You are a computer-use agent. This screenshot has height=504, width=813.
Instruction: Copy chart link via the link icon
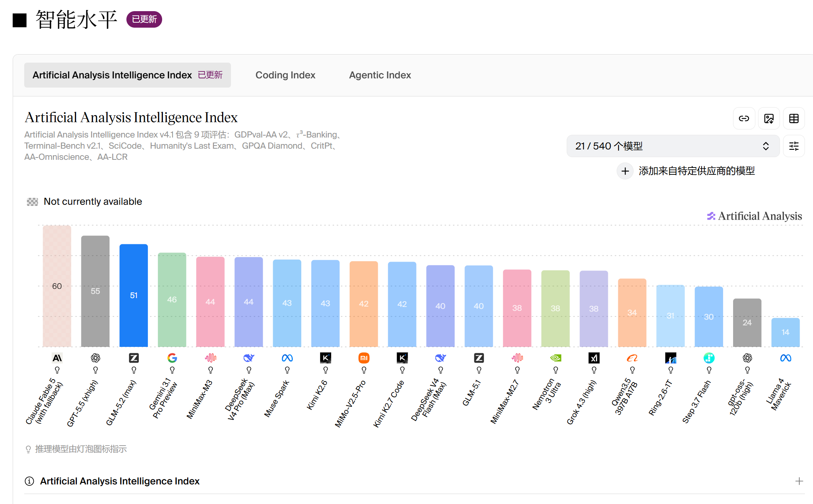[x=744, y=118]
